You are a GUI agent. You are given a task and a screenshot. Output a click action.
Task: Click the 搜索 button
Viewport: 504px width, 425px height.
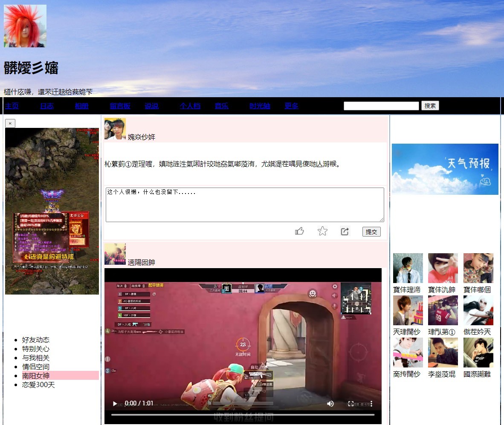[430, 106]
